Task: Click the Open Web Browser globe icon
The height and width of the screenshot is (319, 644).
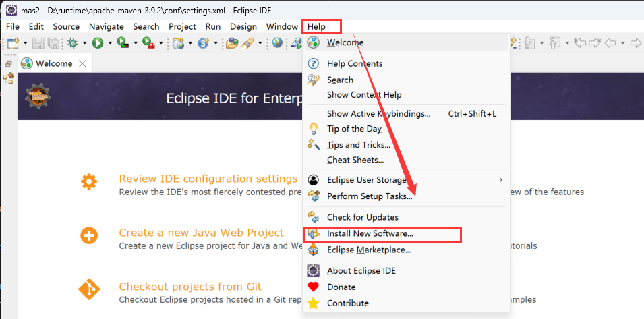Action: point(277,42)
